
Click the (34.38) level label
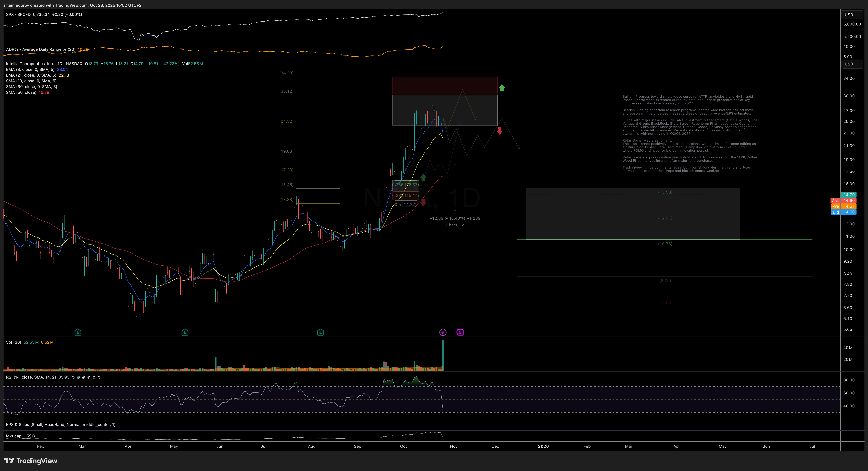tap(286, 73)
